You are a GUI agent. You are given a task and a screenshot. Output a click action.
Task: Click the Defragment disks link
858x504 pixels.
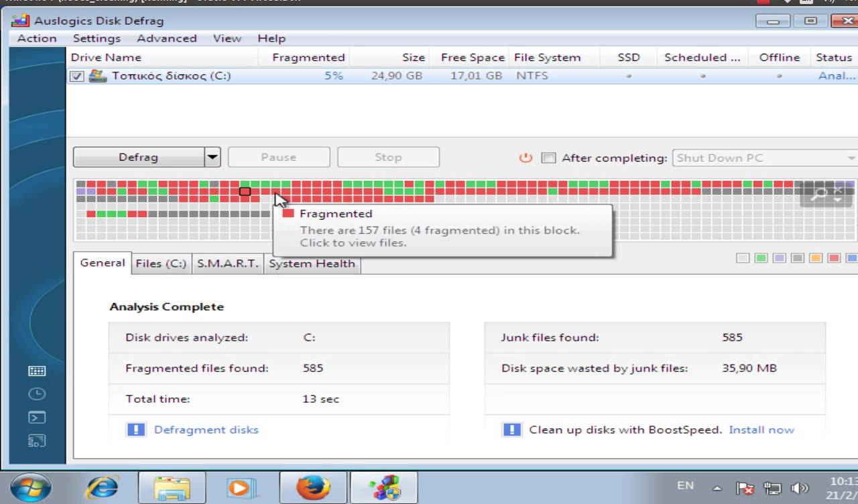click(x=206, y=430)
